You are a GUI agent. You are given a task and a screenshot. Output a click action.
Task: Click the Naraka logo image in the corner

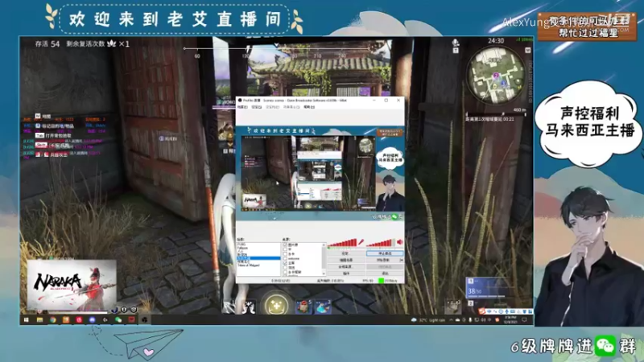point(72,286)
